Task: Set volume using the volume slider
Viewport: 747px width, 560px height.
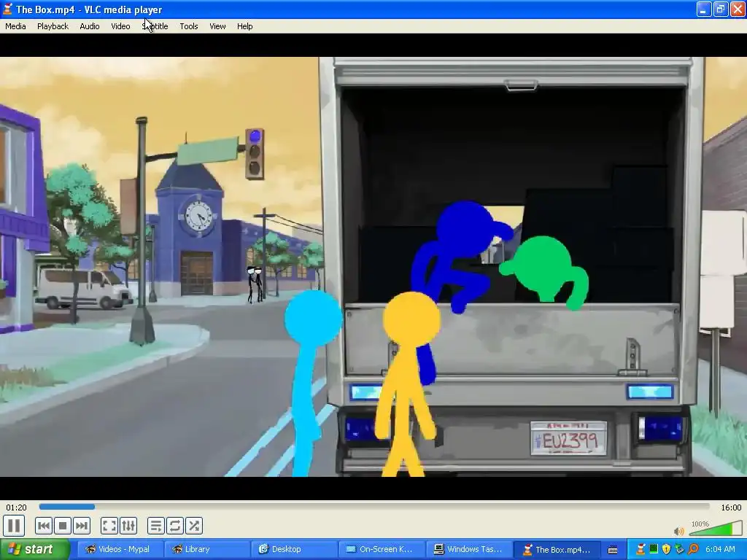Action: coord(715,528)
